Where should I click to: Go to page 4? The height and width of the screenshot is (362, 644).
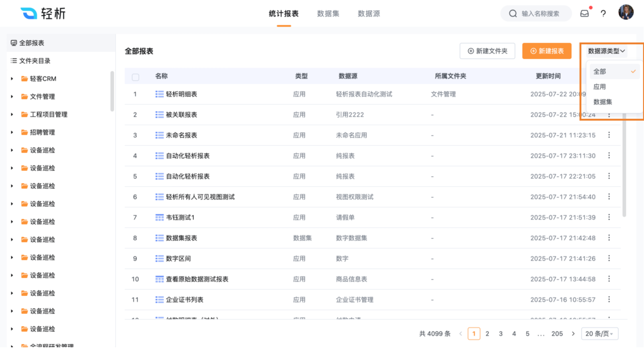click(514, 334)
